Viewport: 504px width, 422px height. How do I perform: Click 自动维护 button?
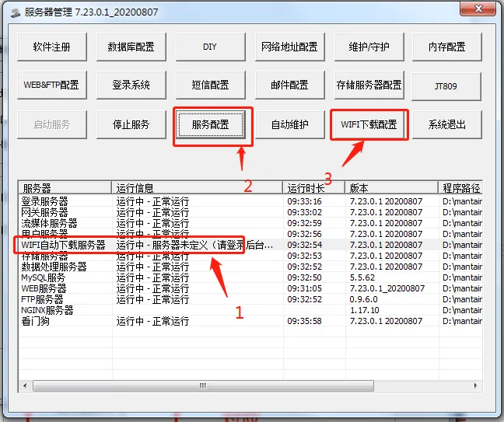(289, 124)
